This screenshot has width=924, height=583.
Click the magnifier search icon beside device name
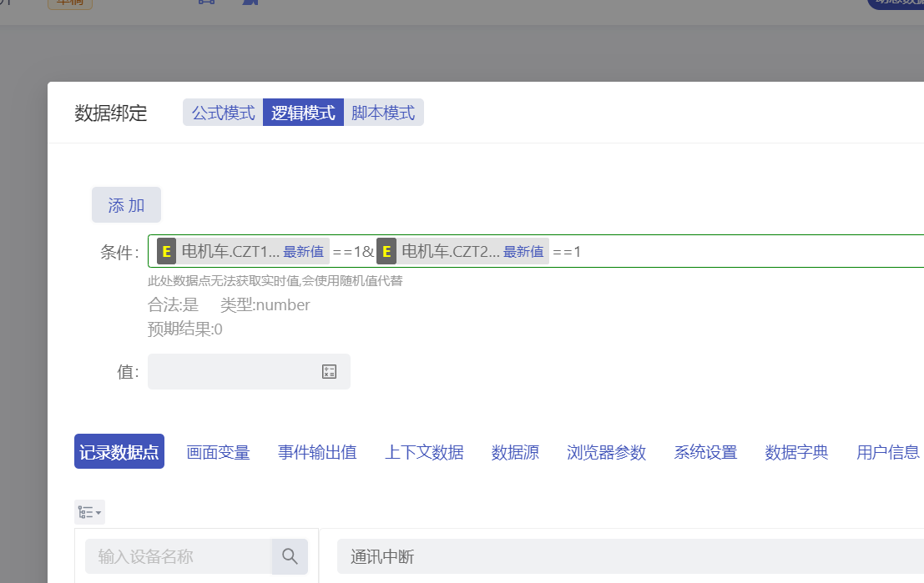(x=290, y=556)
